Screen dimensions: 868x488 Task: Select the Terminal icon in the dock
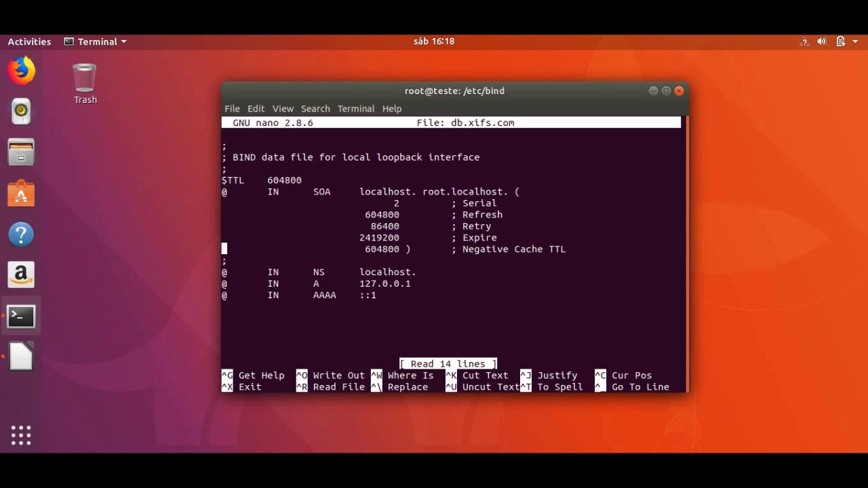tap(21, 316)
